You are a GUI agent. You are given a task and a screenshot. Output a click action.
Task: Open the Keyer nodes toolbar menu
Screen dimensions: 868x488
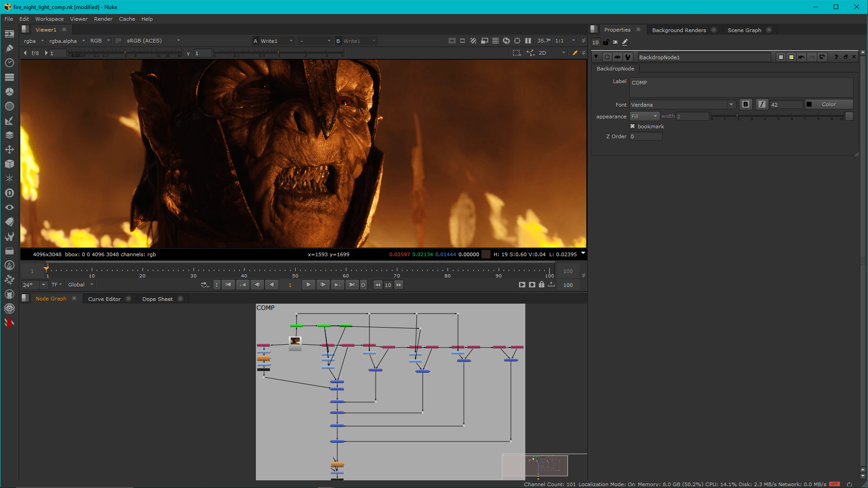tap(9, 121)
